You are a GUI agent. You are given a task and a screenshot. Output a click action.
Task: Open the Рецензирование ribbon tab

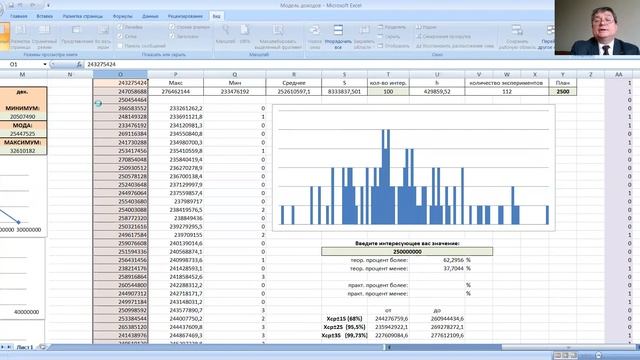pyautogui.click(x=185, y=16)
